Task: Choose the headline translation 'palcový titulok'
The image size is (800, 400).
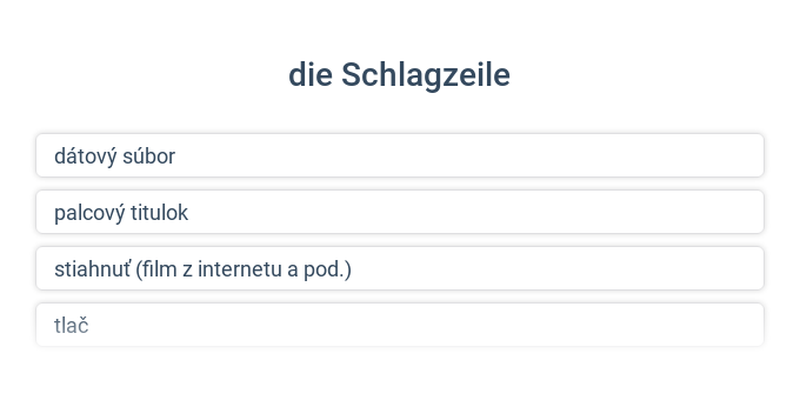Action: (x=399, y=212)
